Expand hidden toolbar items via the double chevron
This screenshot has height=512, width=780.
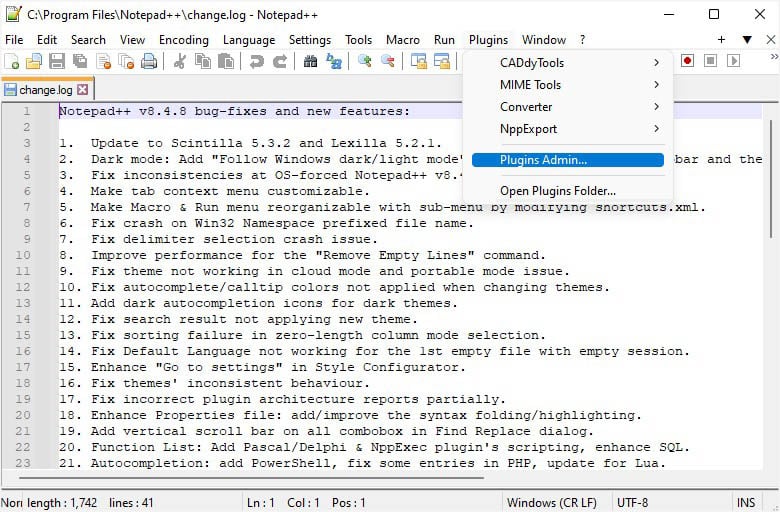click(x=774, y=57)
